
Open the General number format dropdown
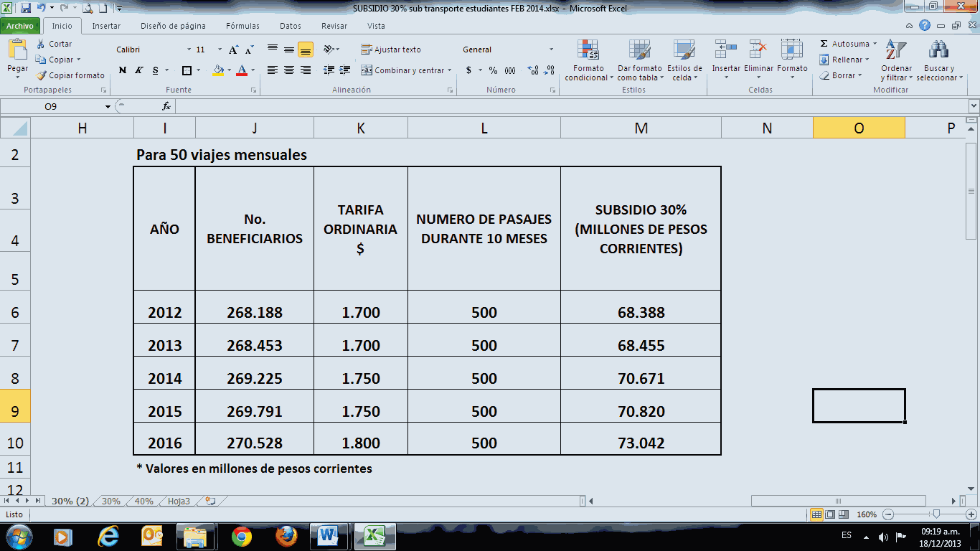click(x=551, y=50)
